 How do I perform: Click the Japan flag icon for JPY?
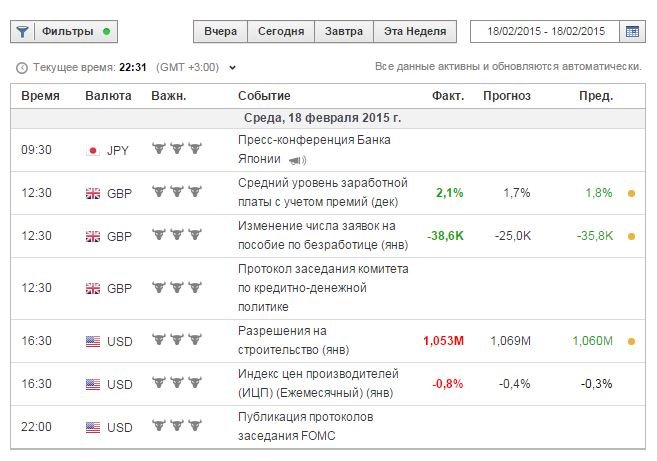coord(93,150)
